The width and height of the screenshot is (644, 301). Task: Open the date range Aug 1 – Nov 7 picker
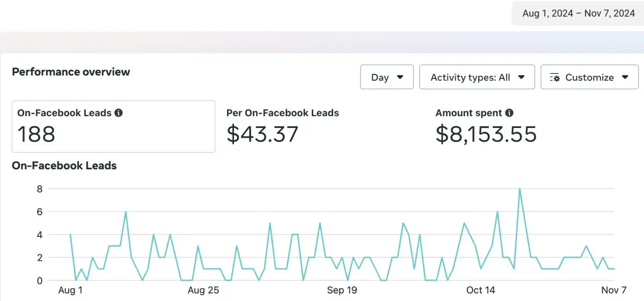(578, 13)
